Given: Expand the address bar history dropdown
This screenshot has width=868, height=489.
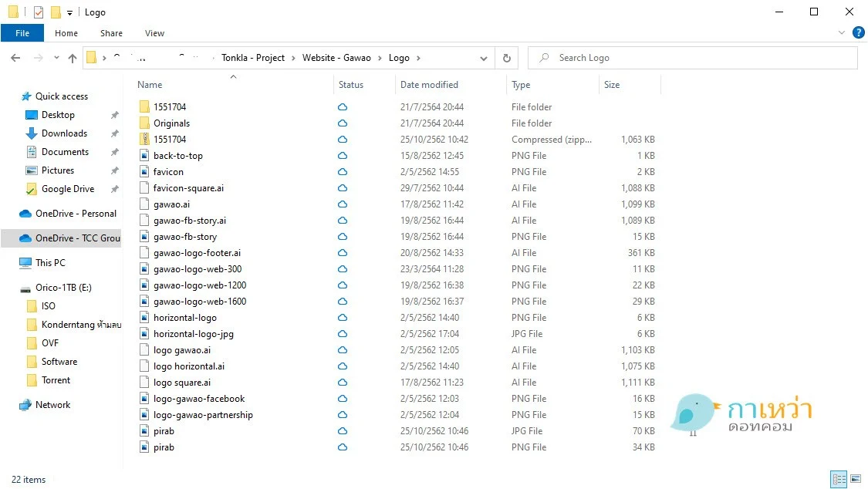Looking at the screenshot, I should [x=484, y=58].
